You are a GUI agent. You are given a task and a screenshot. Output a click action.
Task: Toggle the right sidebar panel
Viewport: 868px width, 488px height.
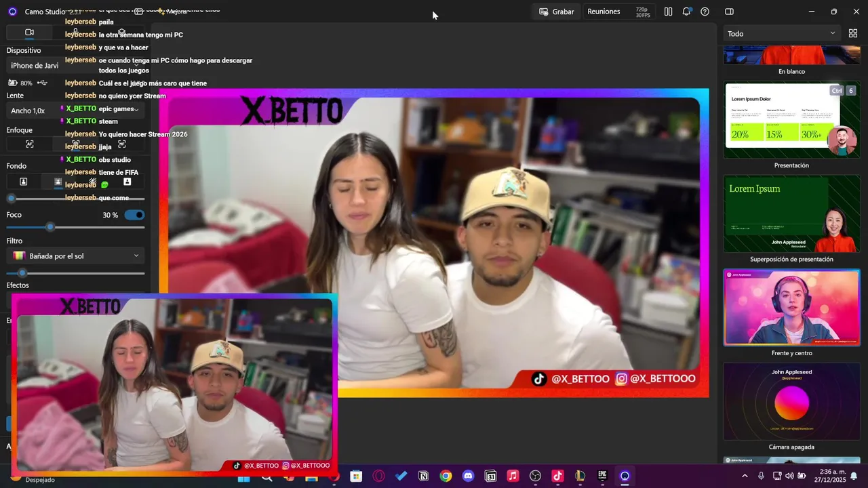729,12
